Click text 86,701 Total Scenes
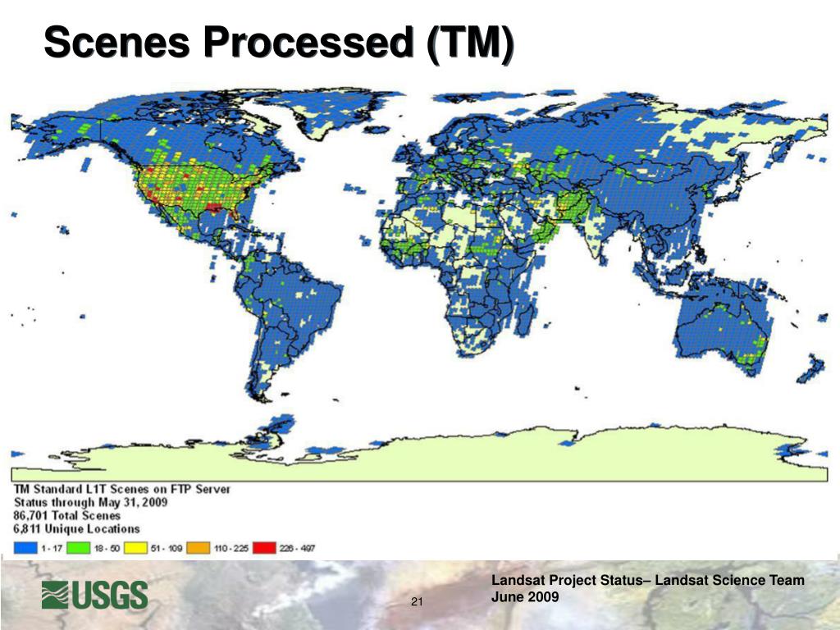Screen dimensions: 840x630 click(67, 515)
